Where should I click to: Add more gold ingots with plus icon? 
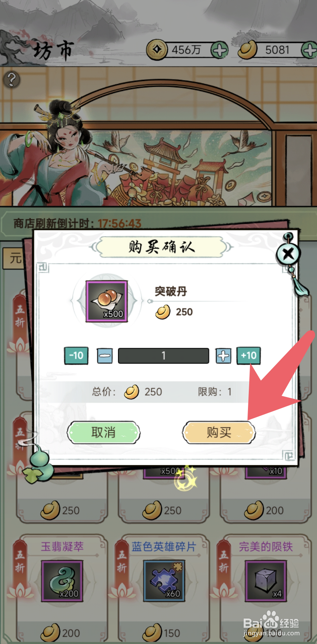309,51
